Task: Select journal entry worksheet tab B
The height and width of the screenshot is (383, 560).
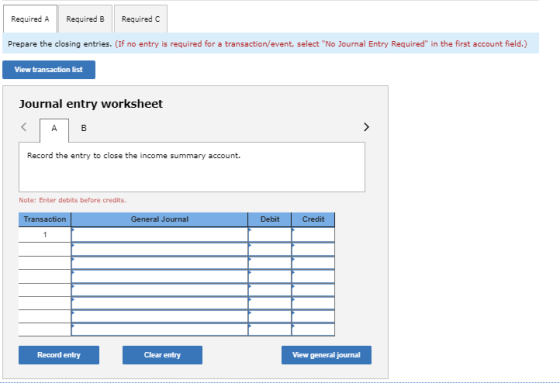Action: (x=84, y=128)
